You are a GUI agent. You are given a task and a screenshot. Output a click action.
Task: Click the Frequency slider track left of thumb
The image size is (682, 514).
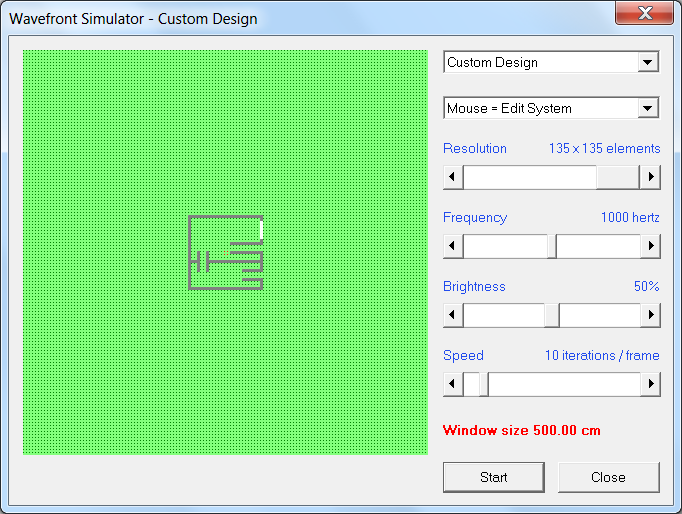pos(505,246)
